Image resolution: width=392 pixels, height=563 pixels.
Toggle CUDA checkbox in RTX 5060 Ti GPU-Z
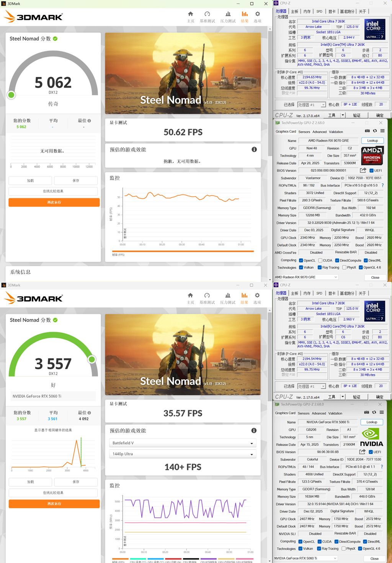[320, 542]
